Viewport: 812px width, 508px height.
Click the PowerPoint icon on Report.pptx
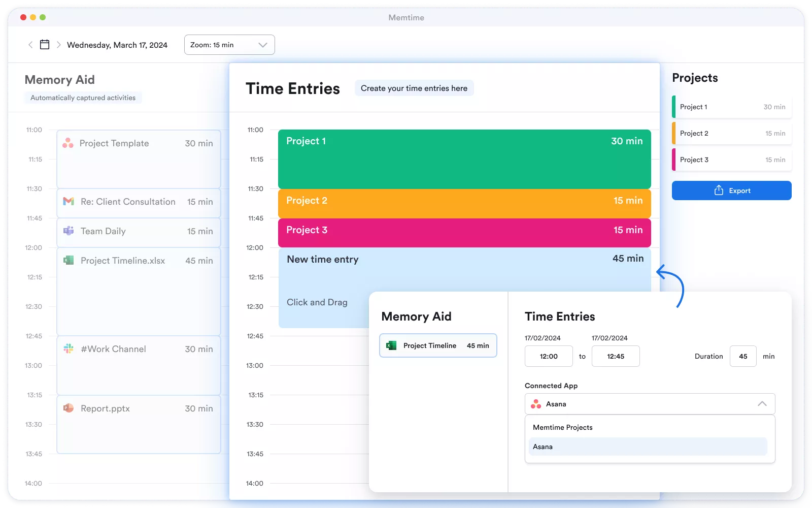[x=69, y=408]
